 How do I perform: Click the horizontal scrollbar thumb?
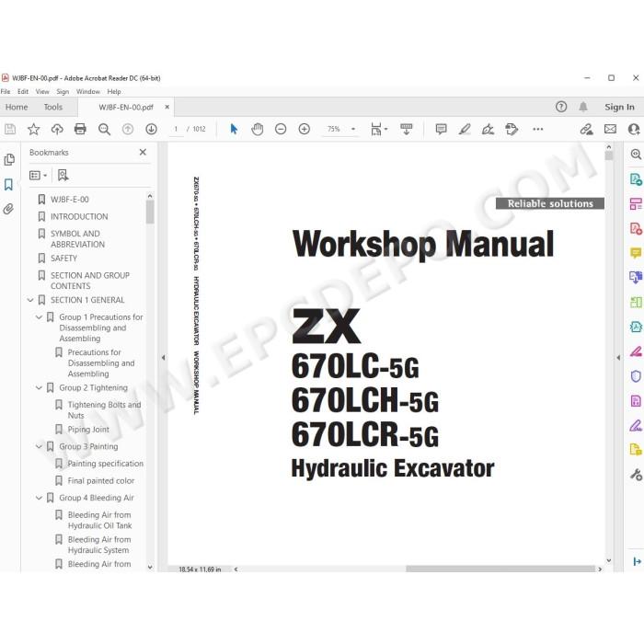pyautogui.click(x=500, y=569)
